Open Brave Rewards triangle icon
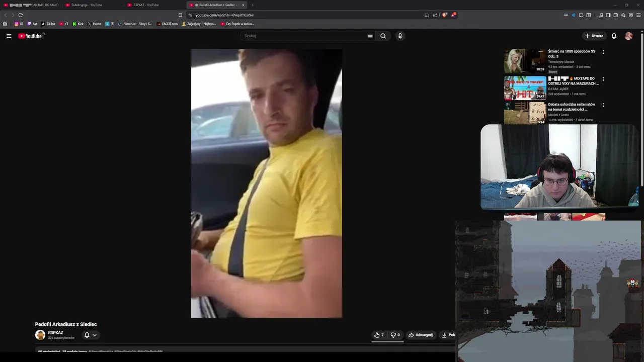This screenshot has width=644, height=362. 453,15
